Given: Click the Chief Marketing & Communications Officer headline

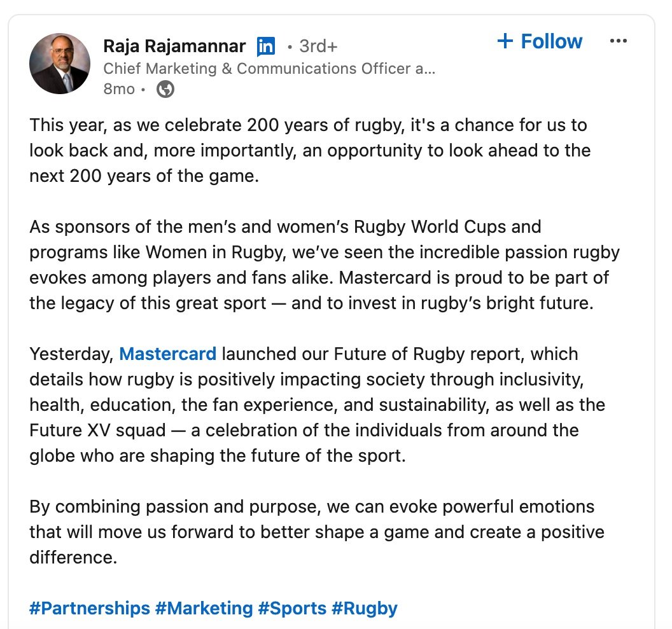Looking at the screenshot, I should point(269,68).
